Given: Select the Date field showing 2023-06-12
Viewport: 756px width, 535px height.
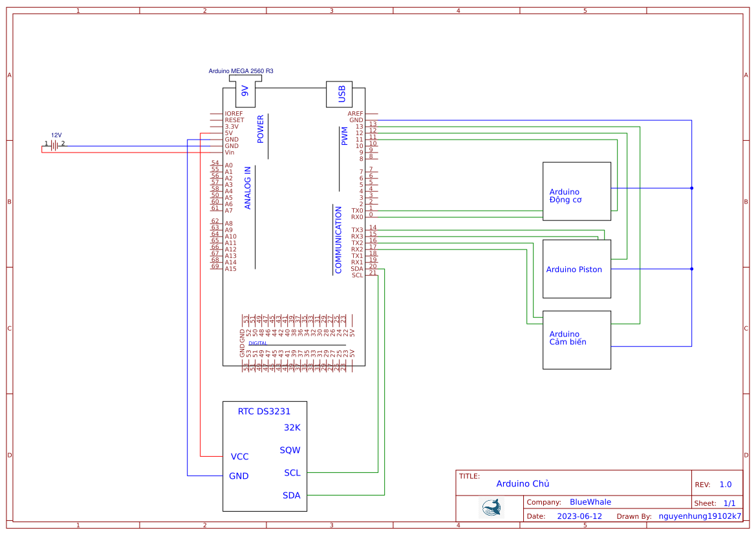Looking at the screenshot, I should [579, 516].
